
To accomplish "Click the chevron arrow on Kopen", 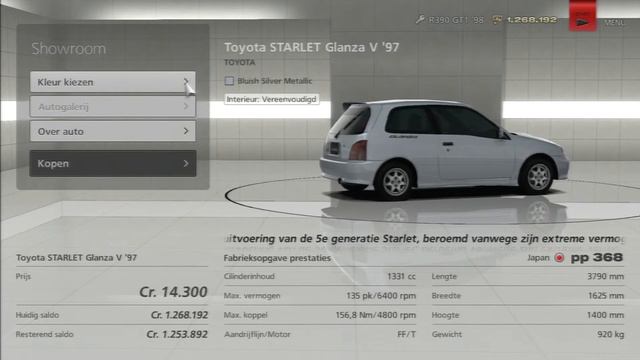I will tap(186, 163).
